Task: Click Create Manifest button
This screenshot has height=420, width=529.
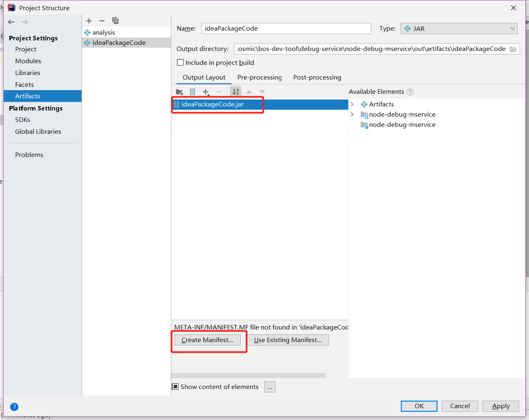Action: (x=208, y=340)
